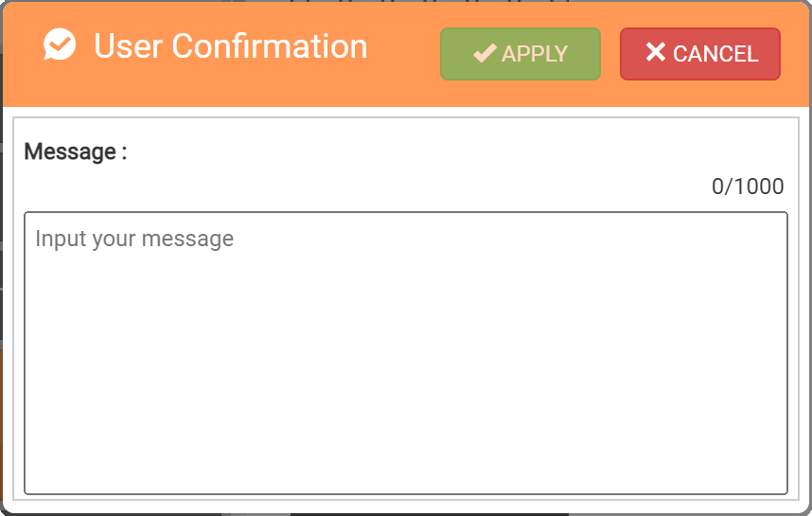Focus the message text area
The width and height of the screenshot is (812, 516).
(405, 352)
